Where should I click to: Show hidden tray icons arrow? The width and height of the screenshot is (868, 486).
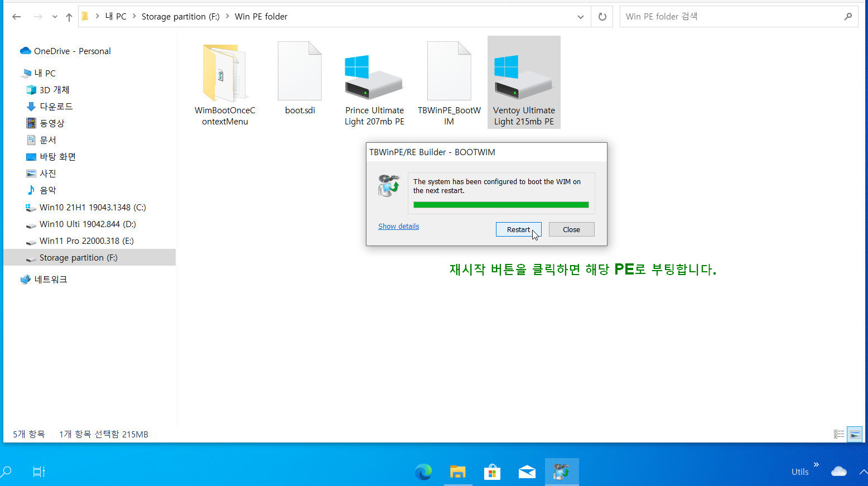click(863, 472)
